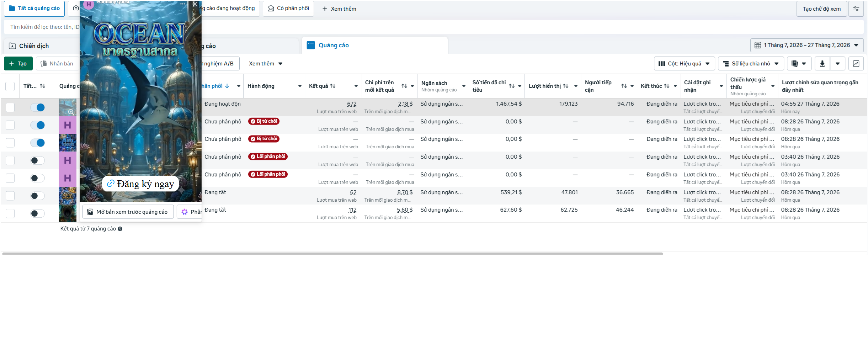Click the plus icon beside Xem thêm in top bar
Screen dimensions: 868x361
click(x=325, y=9)
